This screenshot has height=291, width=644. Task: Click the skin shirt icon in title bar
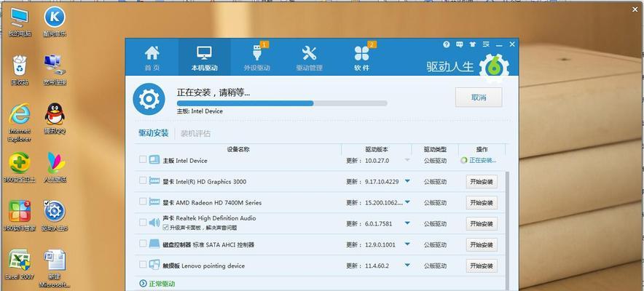click(x=473, y=44)
